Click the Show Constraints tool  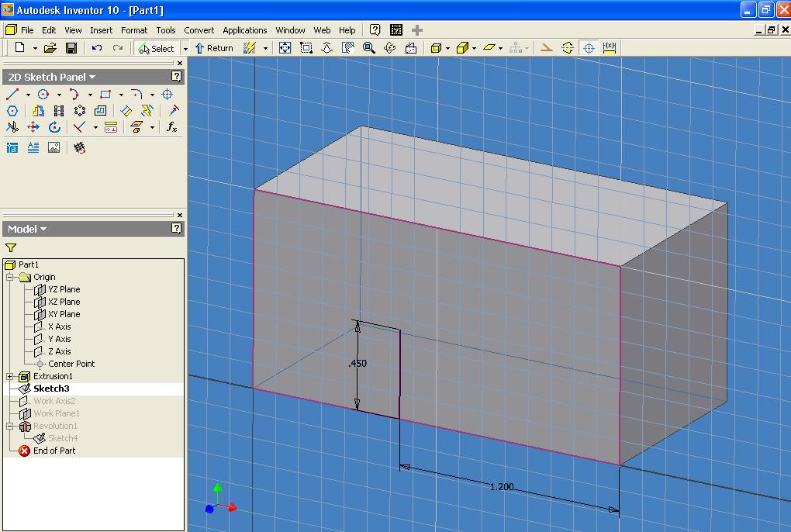point(111,127)
